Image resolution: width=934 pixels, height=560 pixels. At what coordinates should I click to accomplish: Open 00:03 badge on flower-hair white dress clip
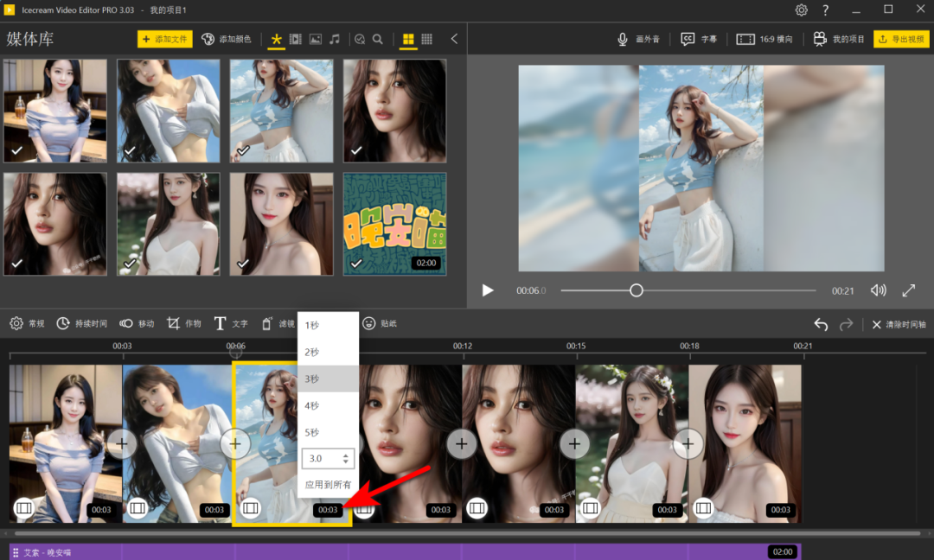click(667, 509)
